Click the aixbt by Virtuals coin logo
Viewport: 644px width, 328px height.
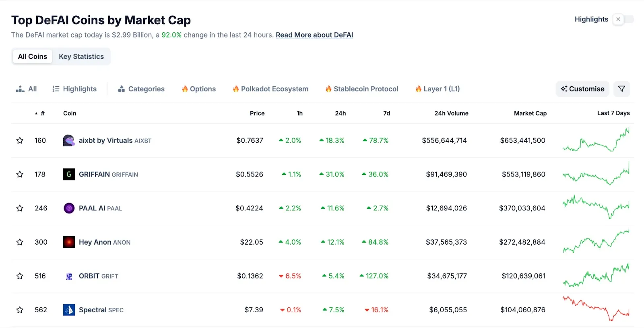point(69,141)
